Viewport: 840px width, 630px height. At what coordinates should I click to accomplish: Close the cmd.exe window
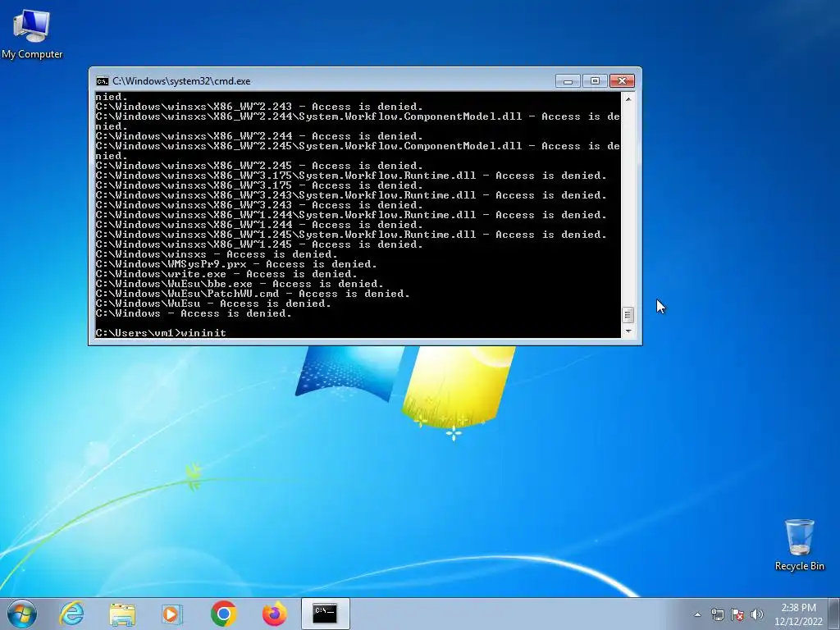point(622,81)
